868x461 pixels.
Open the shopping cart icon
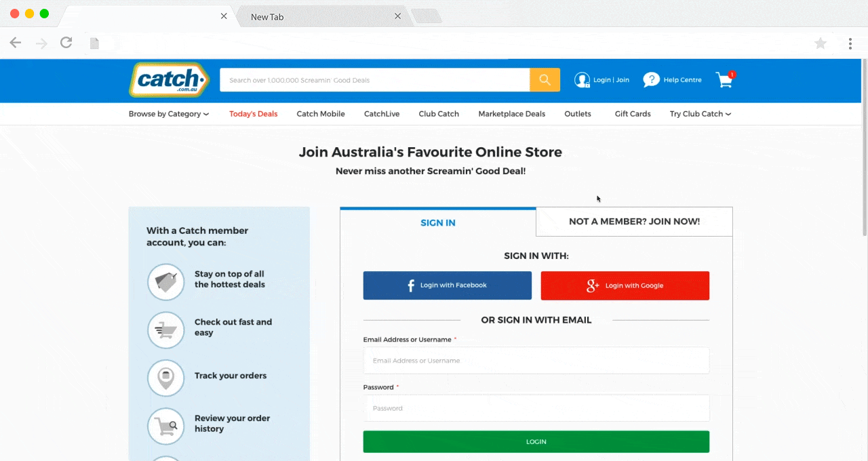coord(726,80)
